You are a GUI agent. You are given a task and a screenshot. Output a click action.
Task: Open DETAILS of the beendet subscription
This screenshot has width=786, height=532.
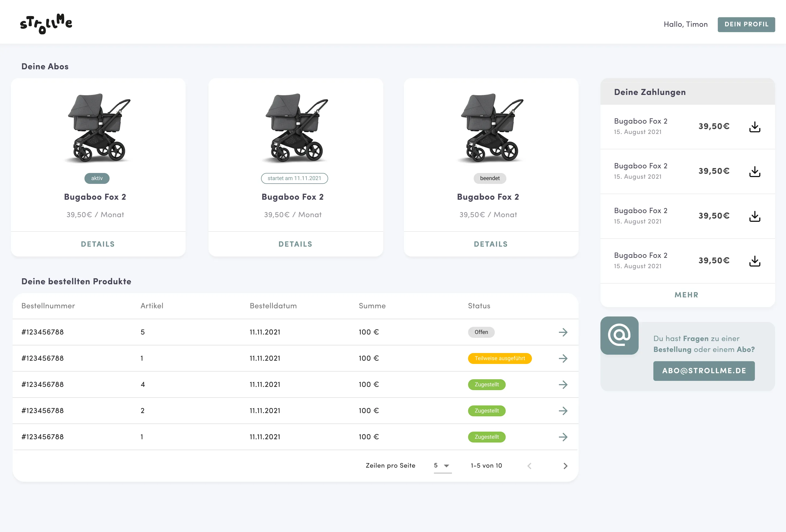click(491, 244)
